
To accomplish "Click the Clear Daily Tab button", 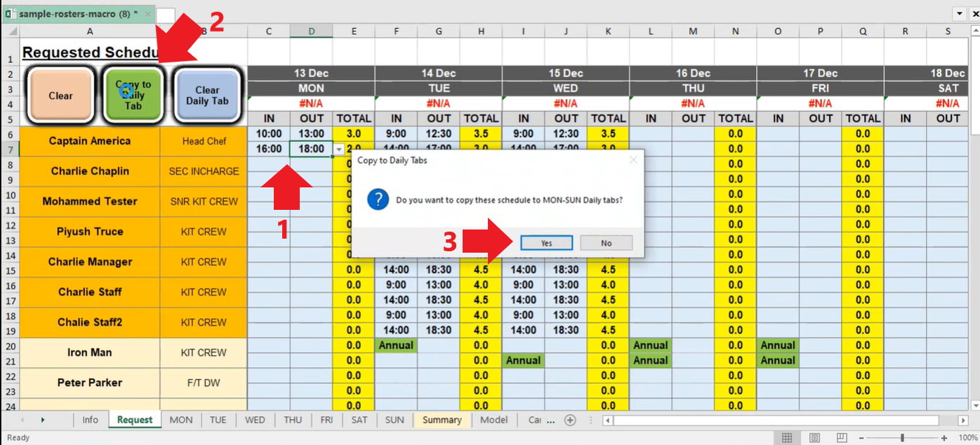I will 207,95.
